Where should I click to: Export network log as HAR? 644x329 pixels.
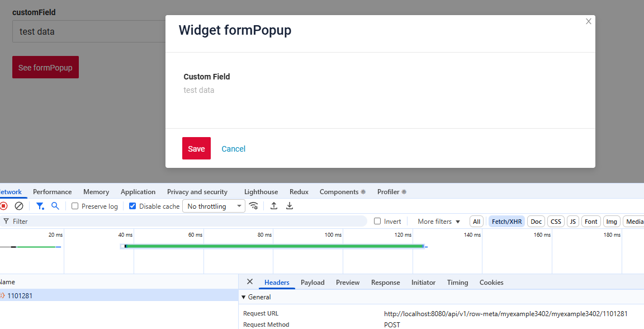pos(290,206)
